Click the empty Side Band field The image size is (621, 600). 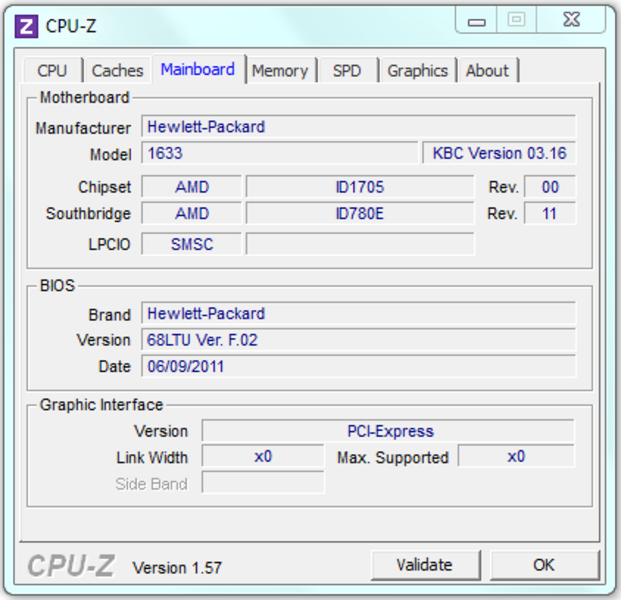click(263, 483)
